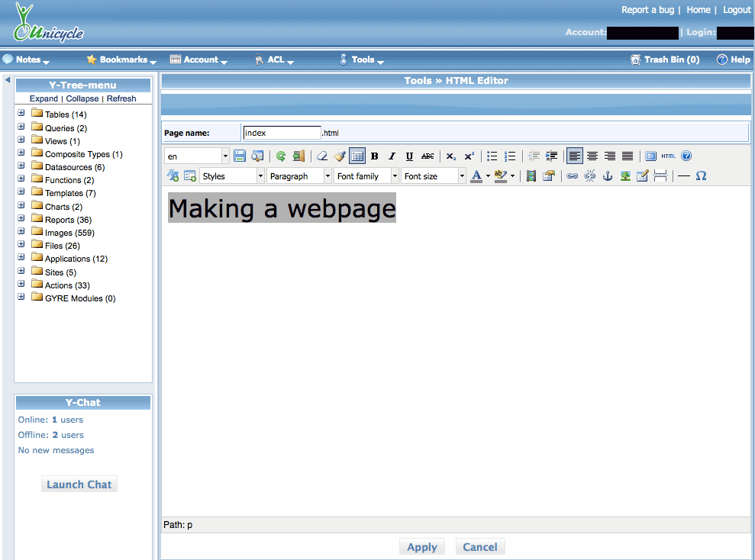This screenshot has width=755, height=560.
Task: Insert an unordered bullet list
Action: pyautogui.click(x=492, y=156)
